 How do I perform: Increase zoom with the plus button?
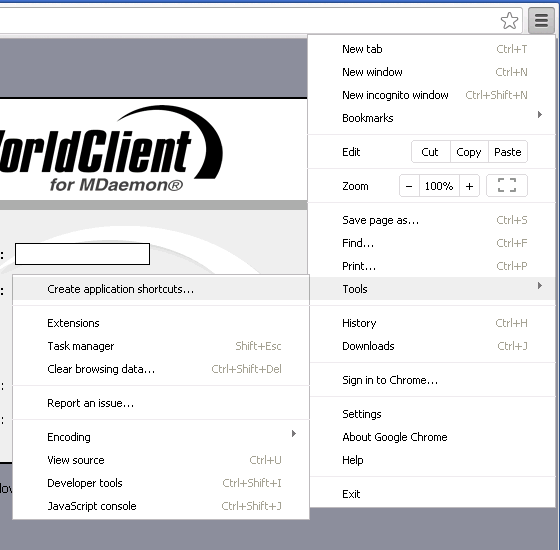[x=469, y=186]
